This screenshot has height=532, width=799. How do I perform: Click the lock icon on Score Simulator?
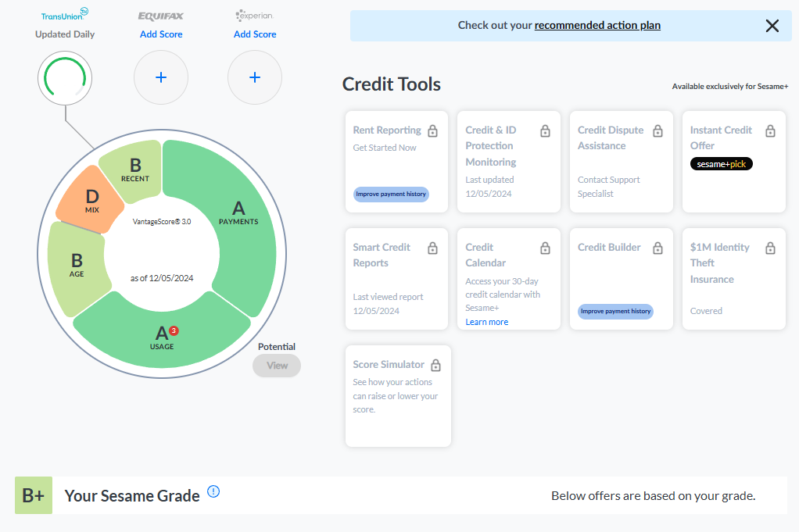[x=435, y=365]
